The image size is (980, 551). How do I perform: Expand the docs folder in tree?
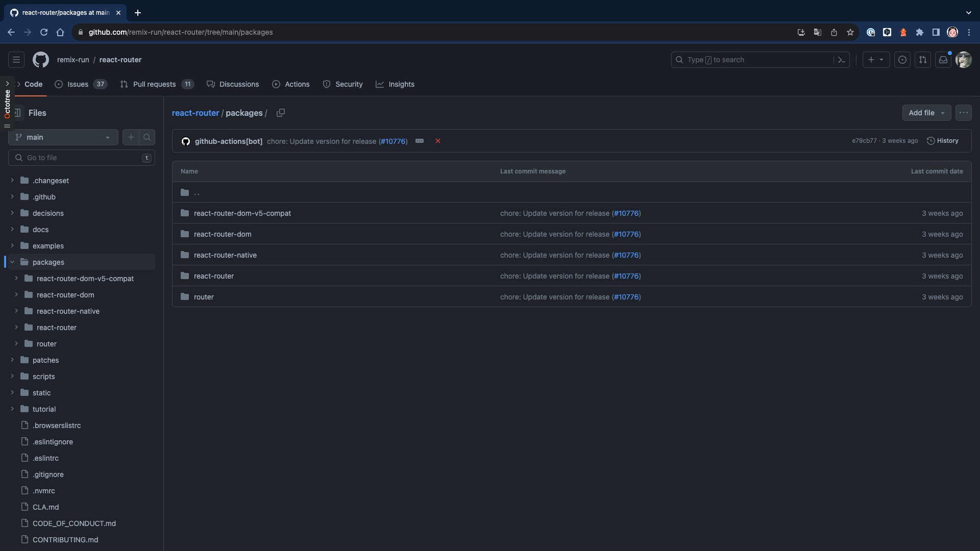point(12,230)
